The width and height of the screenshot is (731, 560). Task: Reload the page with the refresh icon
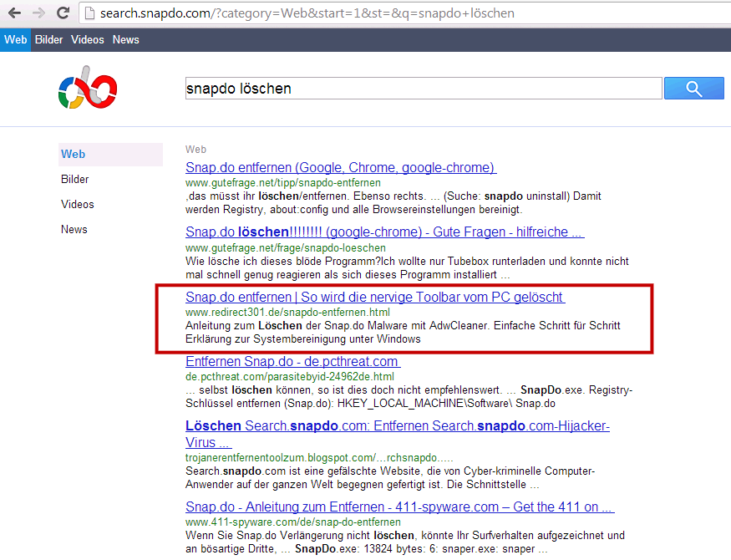point(63,13)
